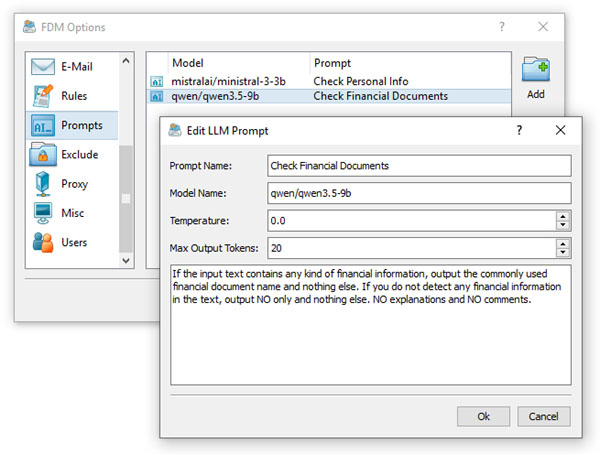Click the FDM Options title bar app icon
600x454 pixels.
pos(29,27)
